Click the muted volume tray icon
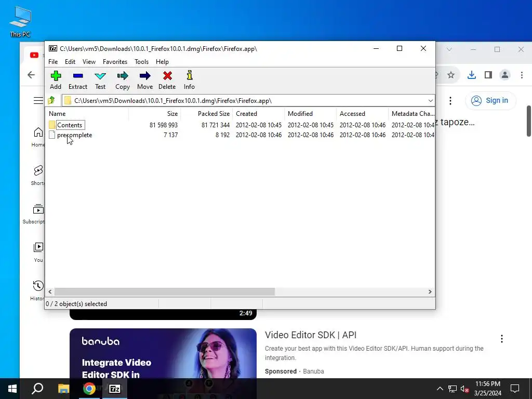Image resolution: width=532 pixels, height=399 pixels. 465,389
